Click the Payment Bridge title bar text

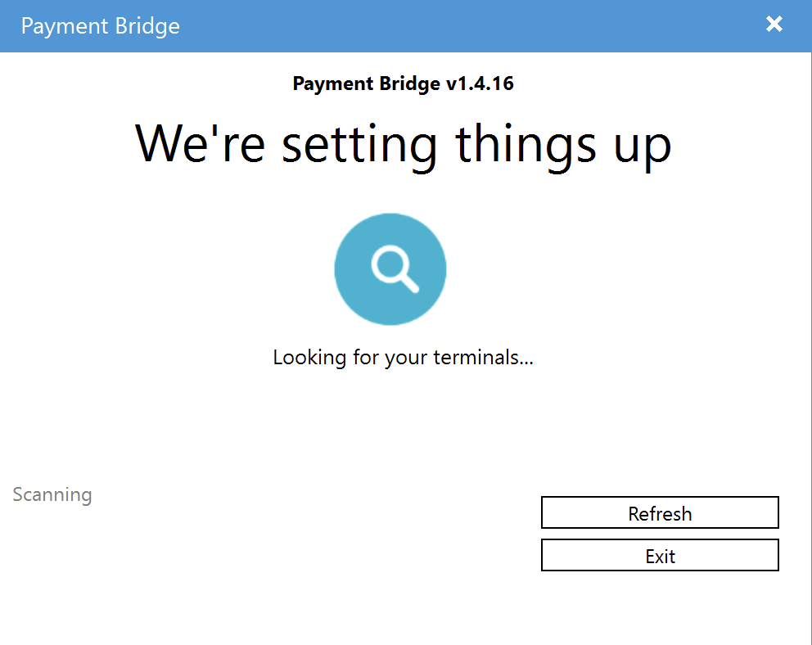(100, 26)
